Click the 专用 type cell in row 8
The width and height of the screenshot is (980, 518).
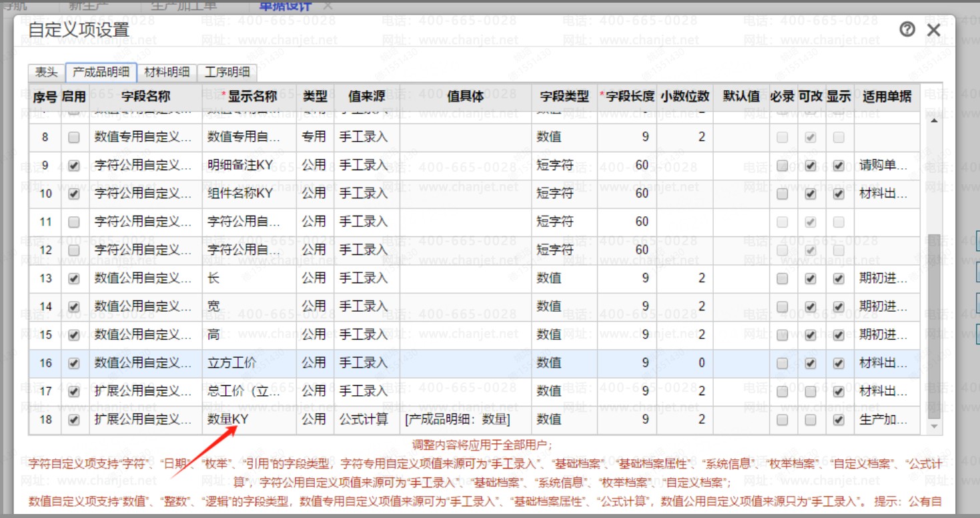[315, 137]
